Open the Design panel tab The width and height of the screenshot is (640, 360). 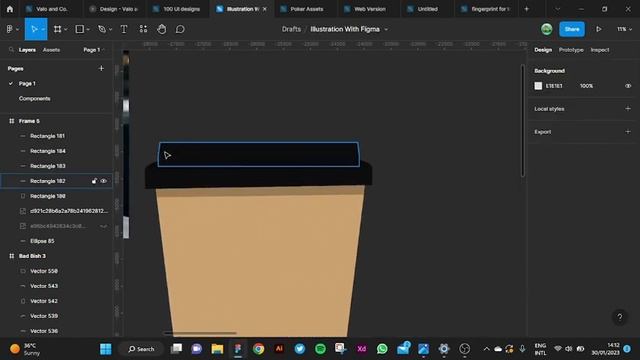tap(543, 50)
